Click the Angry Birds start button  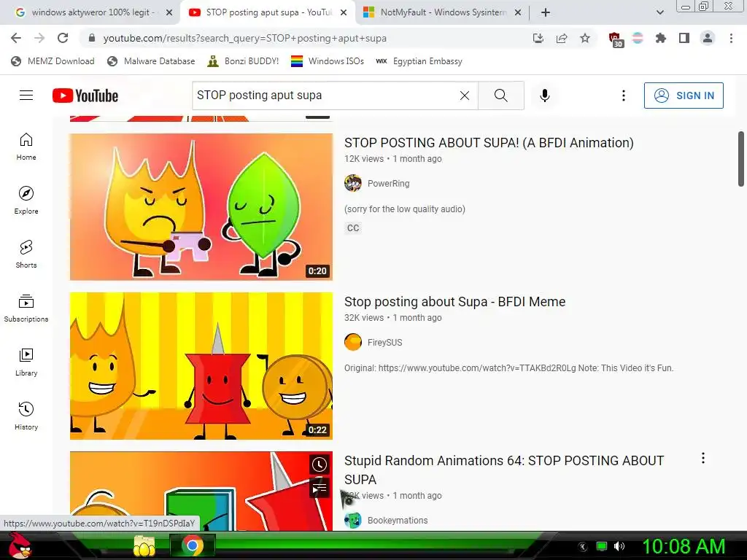click(20, 545)
